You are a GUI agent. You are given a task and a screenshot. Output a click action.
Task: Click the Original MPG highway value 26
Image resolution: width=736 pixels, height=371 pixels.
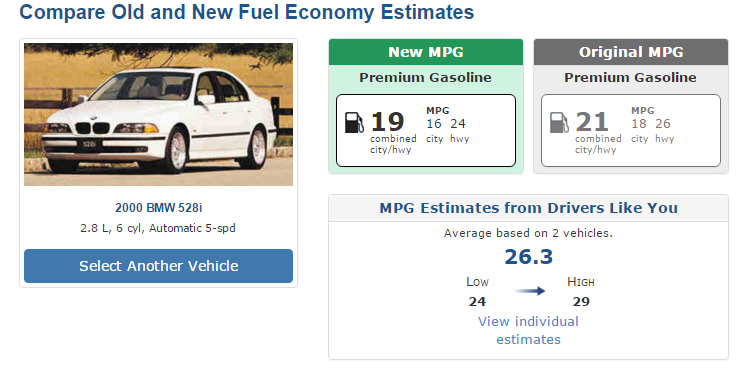click(x=663, y=124)
